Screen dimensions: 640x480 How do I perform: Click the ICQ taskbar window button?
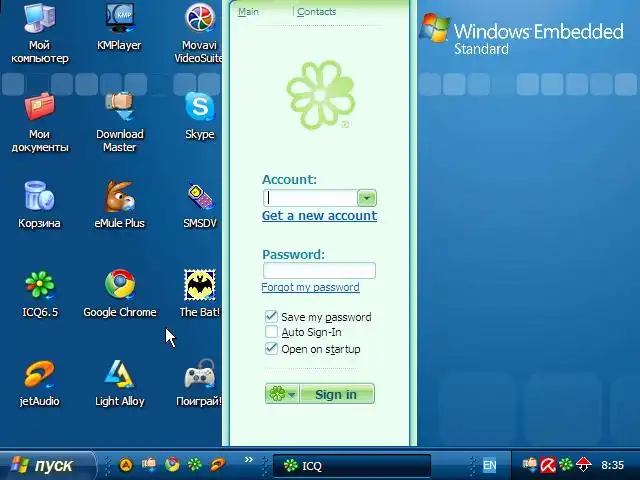click(351, 466)
